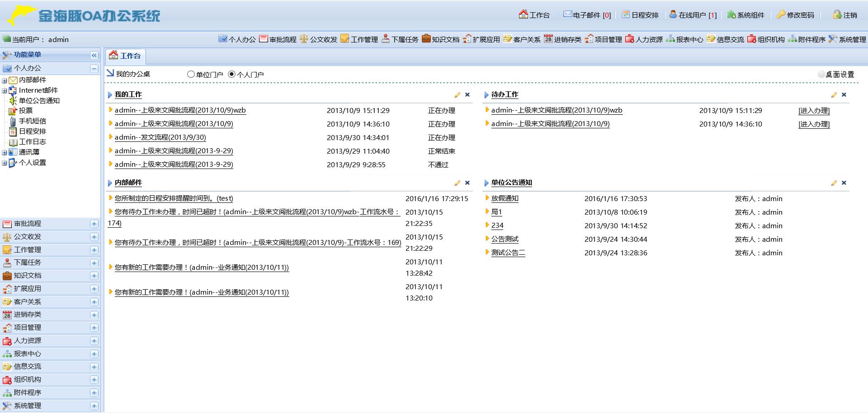Click 进入办理 link for the wzb workflow
This screenshot has width=868, height=413.
click(x=814, y=111)
